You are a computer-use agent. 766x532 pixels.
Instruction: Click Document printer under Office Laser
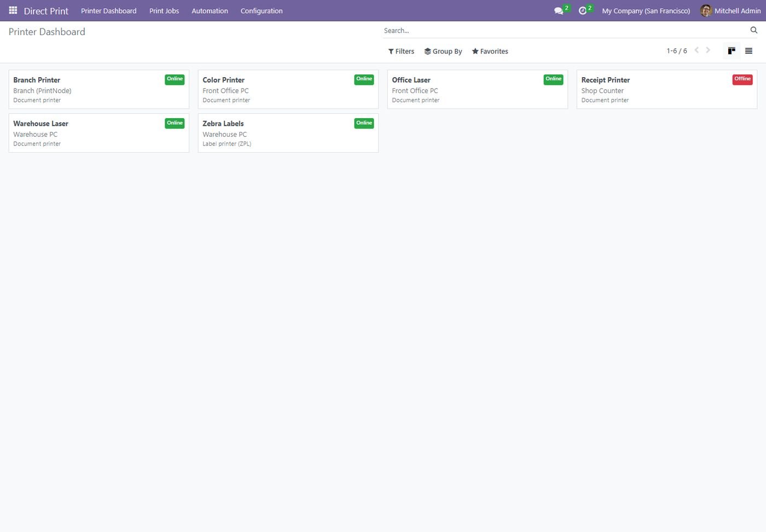click(x=416, y=100)
